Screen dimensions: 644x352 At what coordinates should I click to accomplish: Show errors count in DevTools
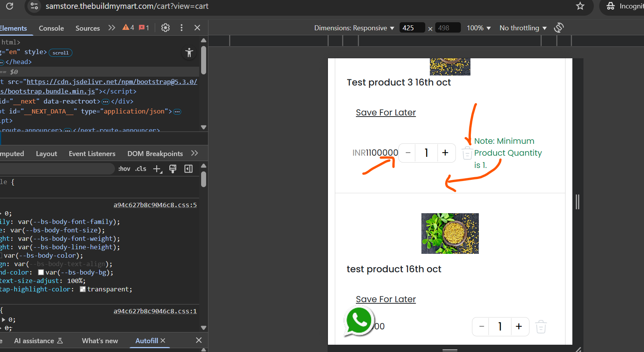(x=144, y=28)
